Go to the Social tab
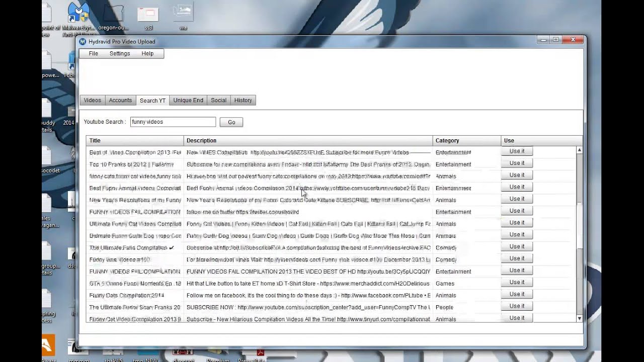This screenshot has height=362, width=644. coord(218,100)
